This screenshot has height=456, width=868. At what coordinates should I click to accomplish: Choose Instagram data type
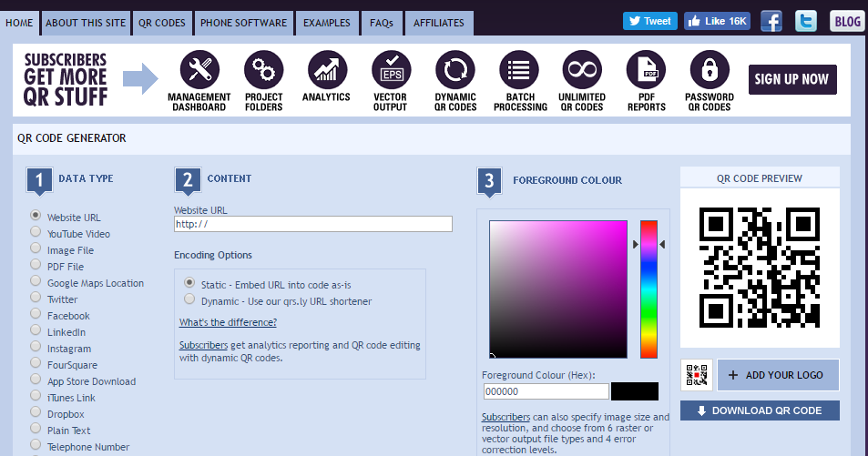(36, 347)
